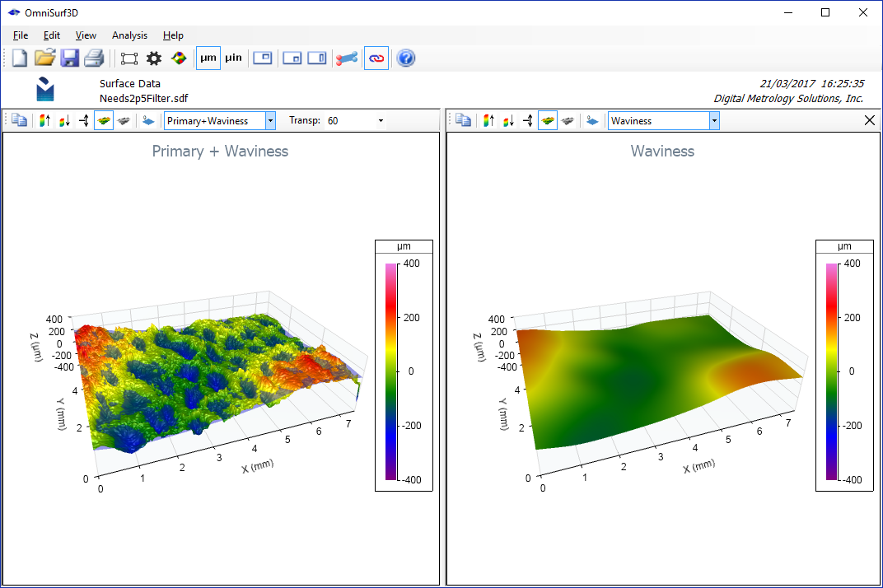Click the Needs2p5Filter.sdf filename text
Image resolution: width=883 pixels, height=588 pixels.
(x=145, y=97)
